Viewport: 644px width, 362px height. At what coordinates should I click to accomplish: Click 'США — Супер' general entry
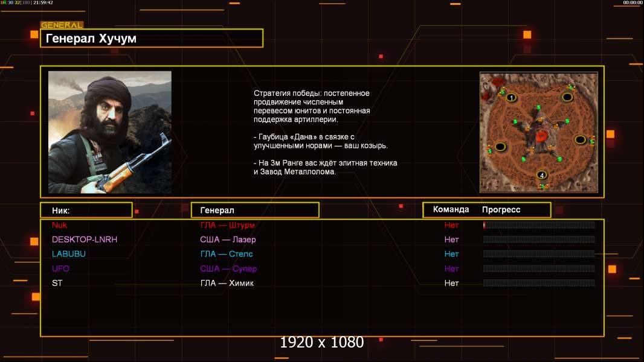(228, 268)
